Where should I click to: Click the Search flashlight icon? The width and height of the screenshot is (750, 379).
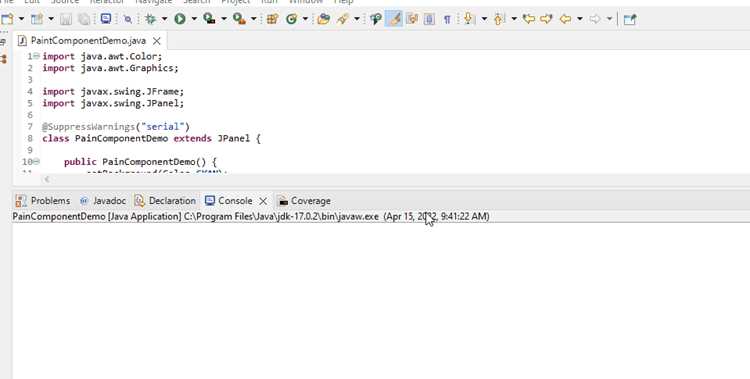342,19
